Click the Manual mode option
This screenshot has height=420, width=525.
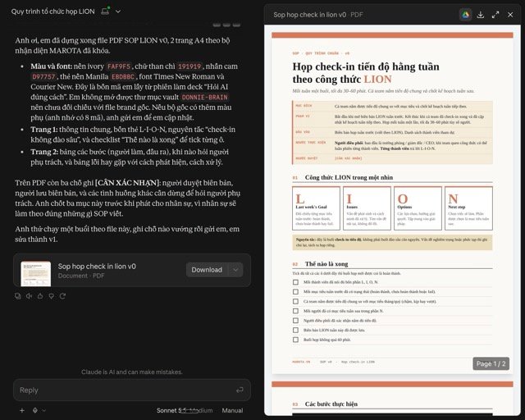[232, 410]
